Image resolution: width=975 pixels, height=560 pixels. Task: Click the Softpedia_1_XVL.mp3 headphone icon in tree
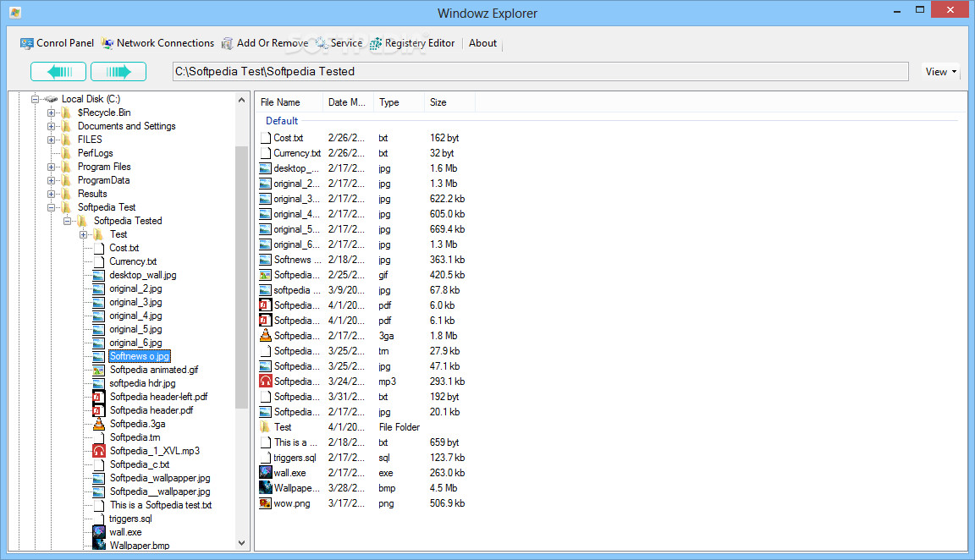[99, 451]
